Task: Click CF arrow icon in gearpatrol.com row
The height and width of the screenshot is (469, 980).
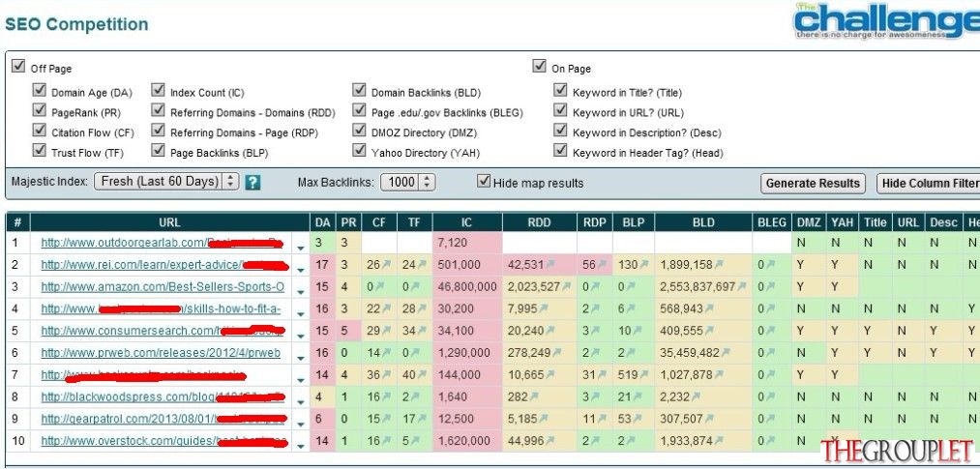Action: (x=386, y=419)
